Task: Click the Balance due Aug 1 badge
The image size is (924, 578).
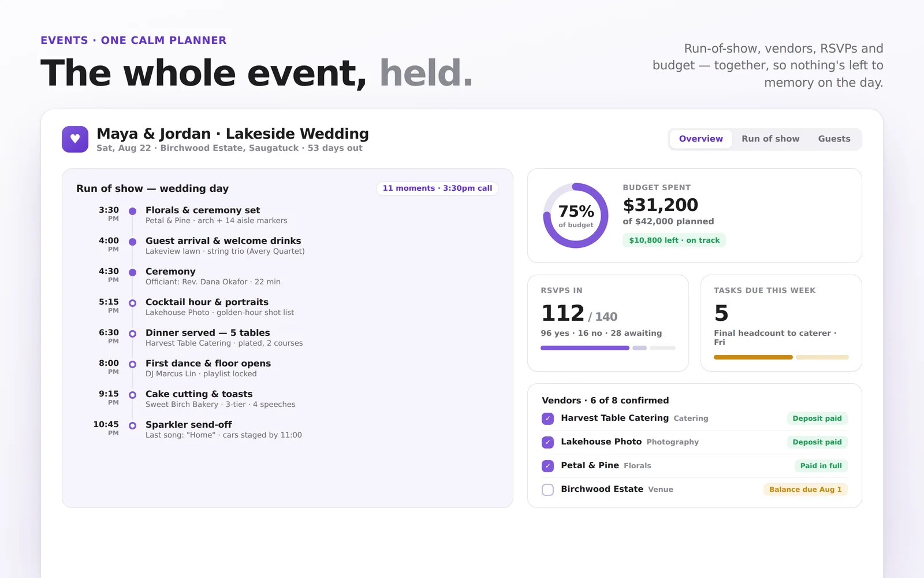Action: pos(805,490)
